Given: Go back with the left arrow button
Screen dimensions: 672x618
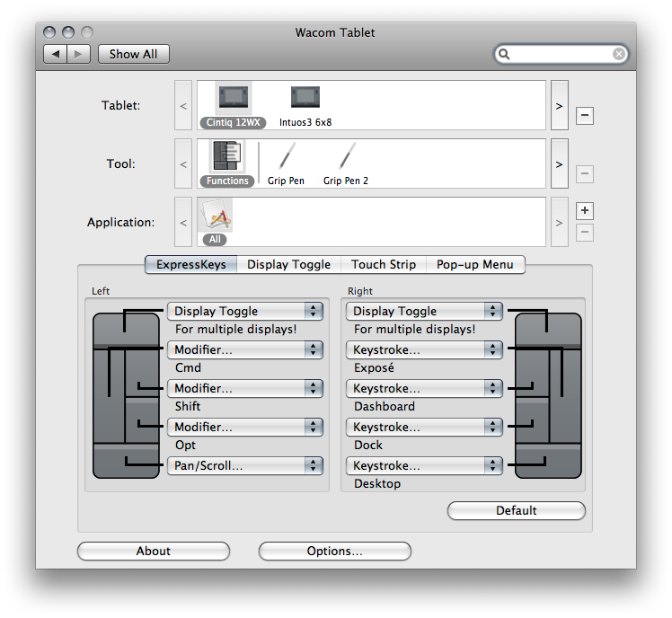Looking at the screenshot, I should [56, 54].
